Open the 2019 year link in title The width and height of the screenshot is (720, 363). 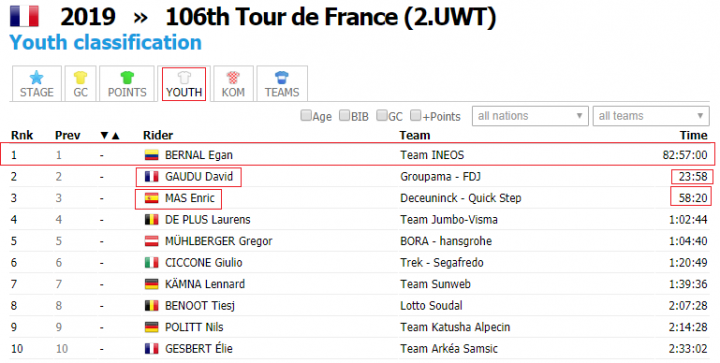point(88,17)
